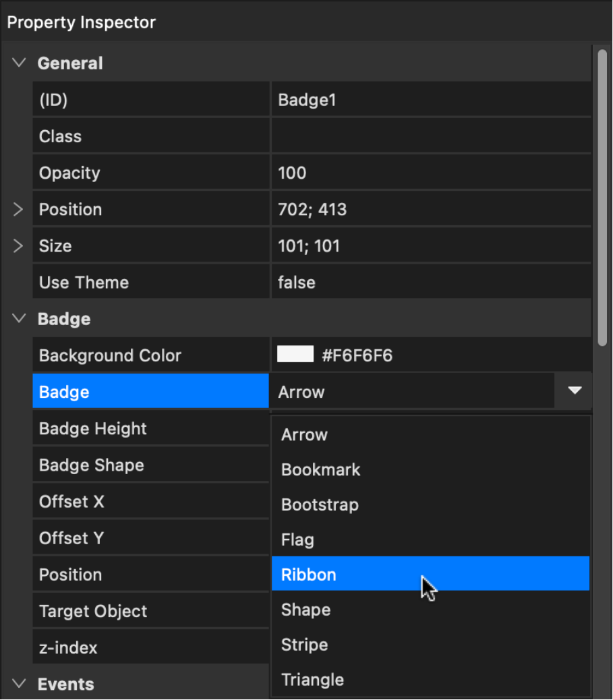
Task: Click the Background Color swatch
Action: click(x=295, y=355)
